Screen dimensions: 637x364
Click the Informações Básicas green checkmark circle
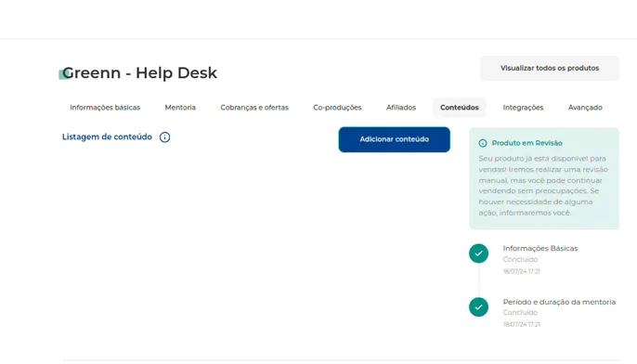[x=478, y=253]
